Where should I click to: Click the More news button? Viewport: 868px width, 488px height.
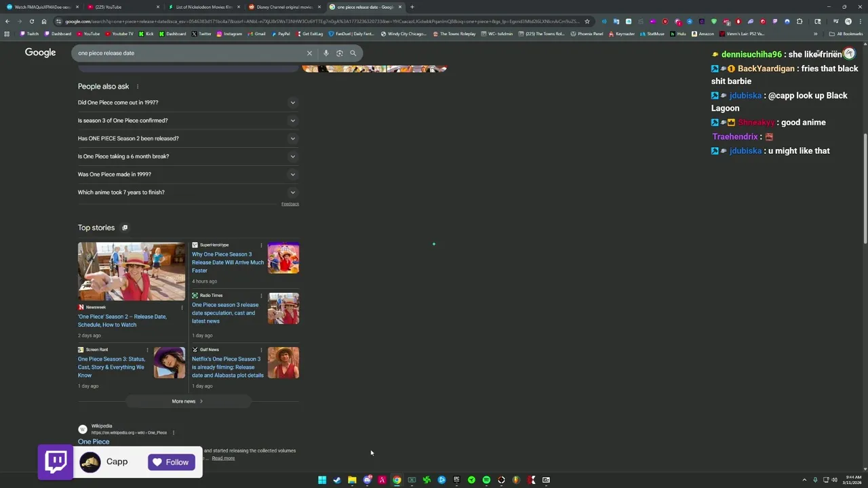tap(188, 401)
